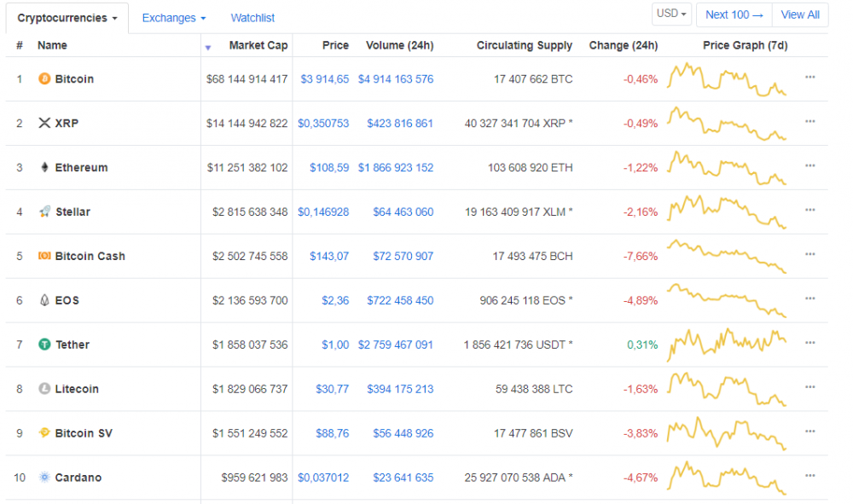Open the more options menu for Bitcoin SV row
The width and height of the screenshot is (853, 504).
[x=810, y=432]
